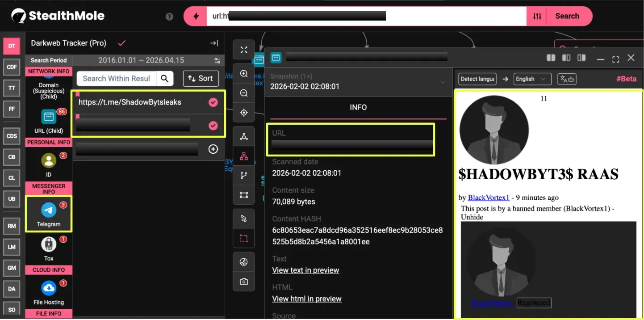Switch to the CDF sidebar tab
The height and width of the screenshot is (320, 644).
click(x=12, y=67)
